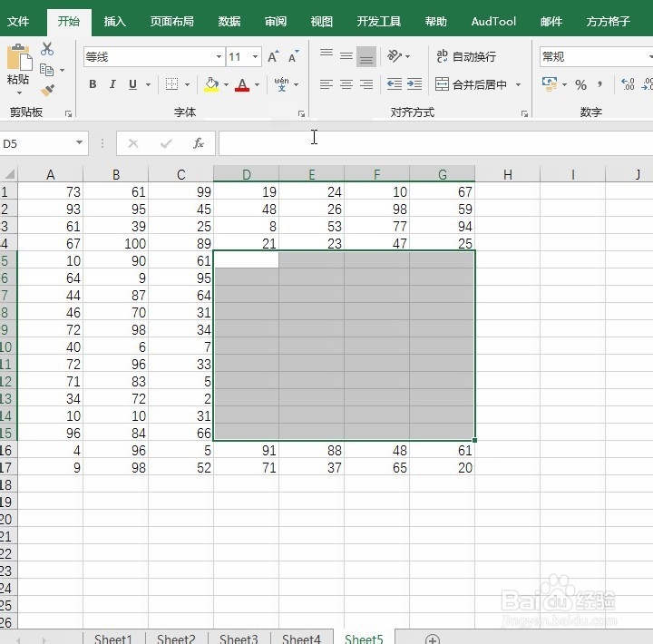This screenshot has height=644, width=653.
Task: Open font size dropdown 11
Action: point(255,56)
